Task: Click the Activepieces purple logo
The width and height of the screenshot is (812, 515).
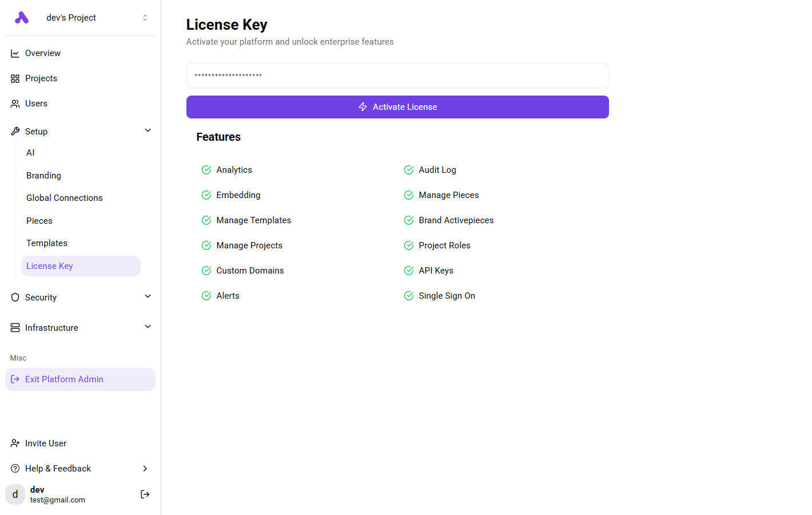Action: point(21,17)
